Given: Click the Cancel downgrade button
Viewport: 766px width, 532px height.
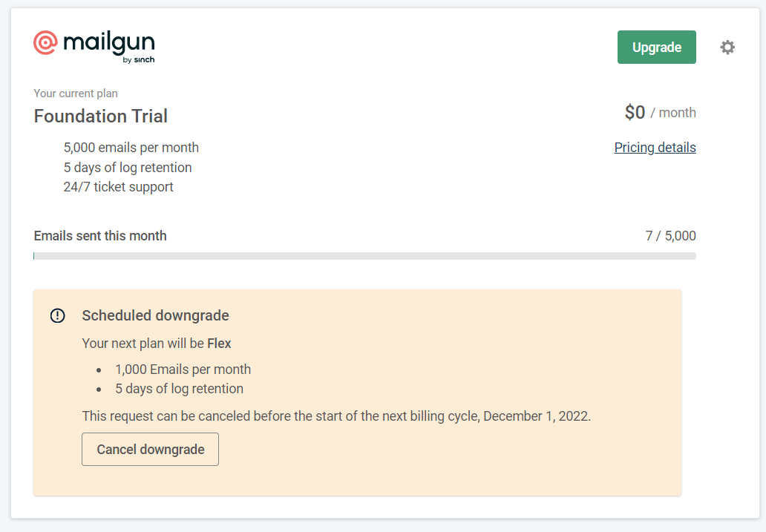Looking at the screenshot, I should pos(150,450).
